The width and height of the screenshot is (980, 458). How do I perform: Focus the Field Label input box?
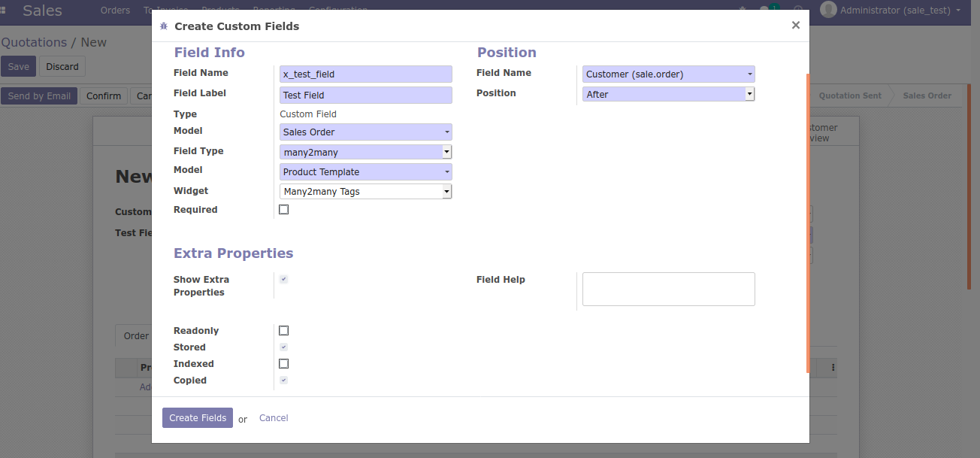click(x=366, y=95)
